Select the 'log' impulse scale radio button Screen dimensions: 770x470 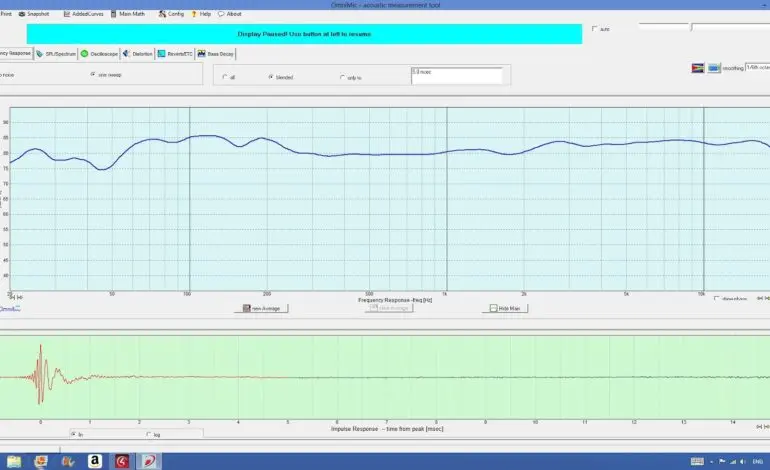(x=149, y=434)
